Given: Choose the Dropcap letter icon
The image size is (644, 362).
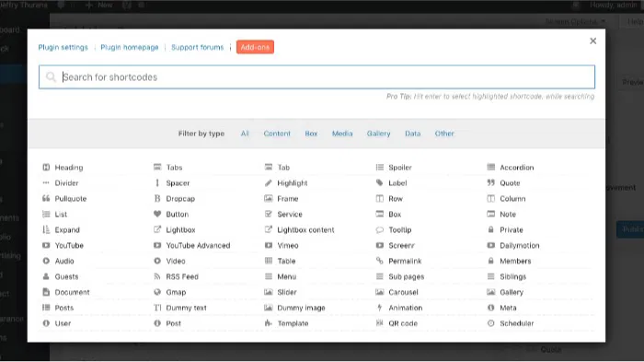Looking at the screenshot, I should pyautogui.click(x=157, y=198).
